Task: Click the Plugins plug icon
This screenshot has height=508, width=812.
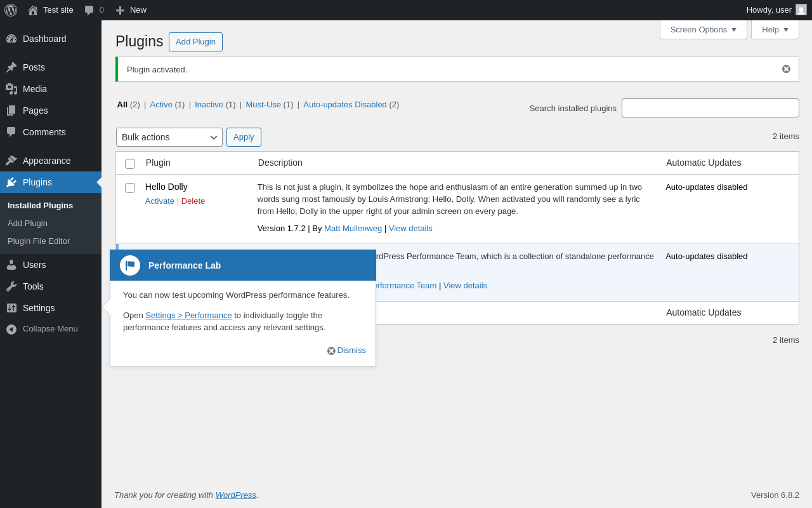Action: [x=11, y=182]
